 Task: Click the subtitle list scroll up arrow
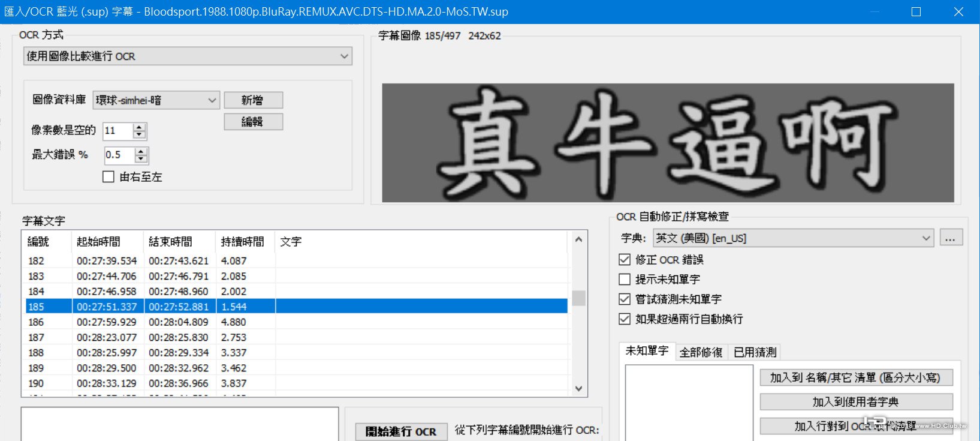point(578,239)
